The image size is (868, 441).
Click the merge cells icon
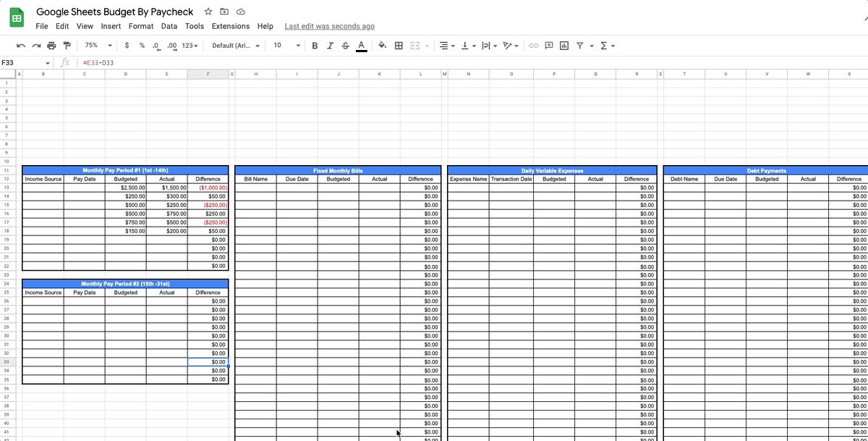coord(415,46)
